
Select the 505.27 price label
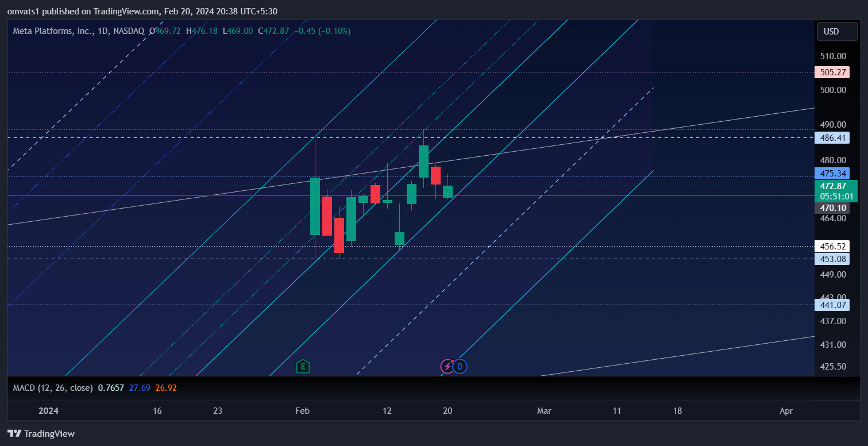831,72
